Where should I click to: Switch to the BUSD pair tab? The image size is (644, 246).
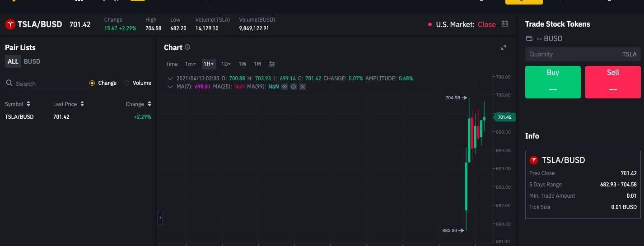click(32, 61)
